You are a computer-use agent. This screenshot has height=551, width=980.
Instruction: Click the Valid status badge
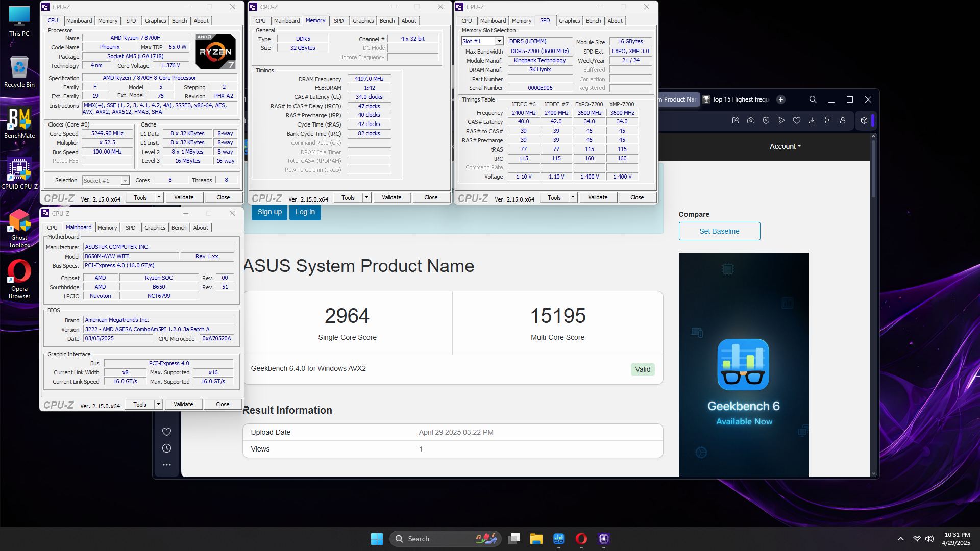643,369
